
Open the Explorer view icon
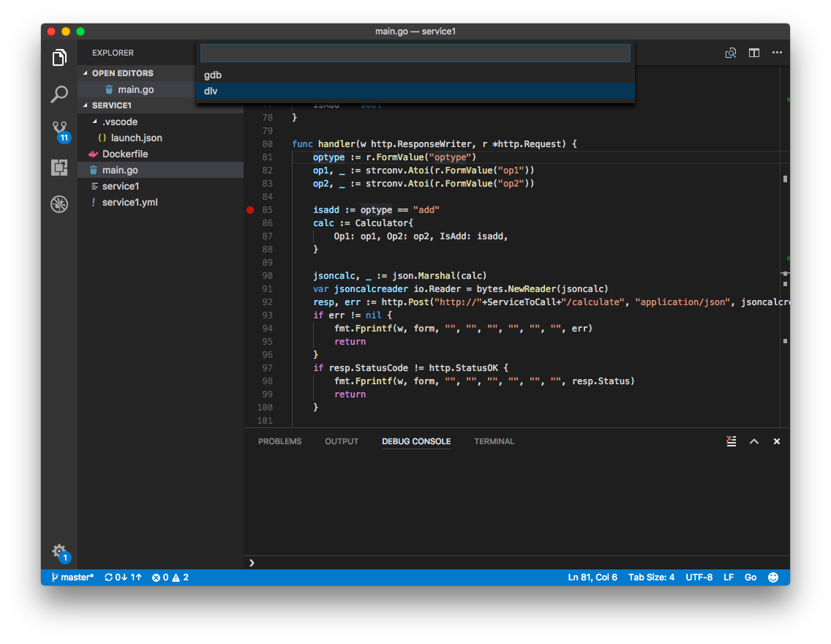[59, 57]
